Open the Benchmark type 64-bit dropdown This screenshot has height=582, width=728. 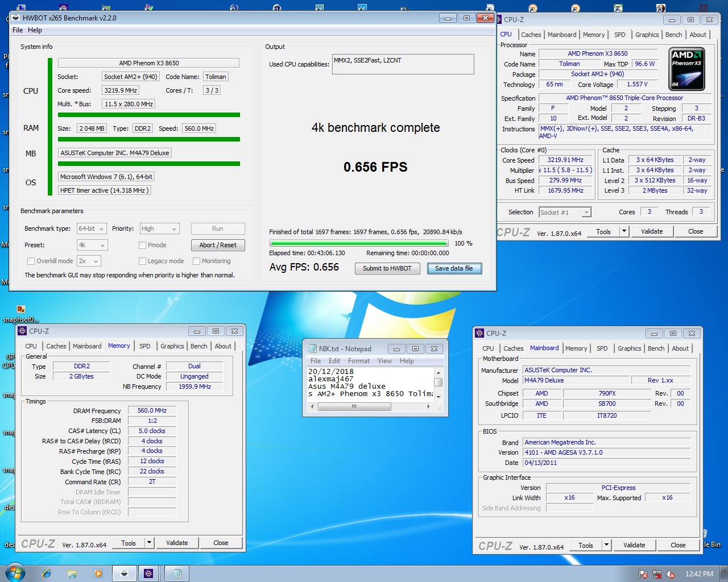(x=92, y=228)
